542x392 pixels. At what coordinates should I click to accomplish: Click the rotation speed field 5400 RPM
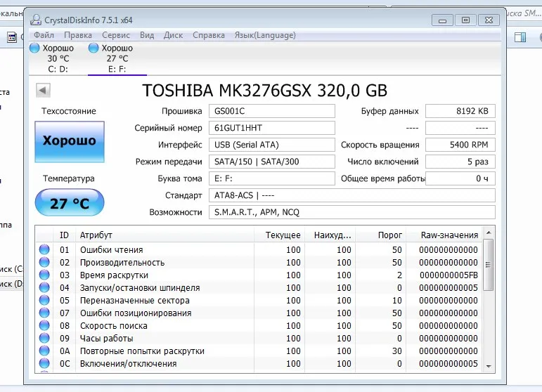tap(460, 145)
